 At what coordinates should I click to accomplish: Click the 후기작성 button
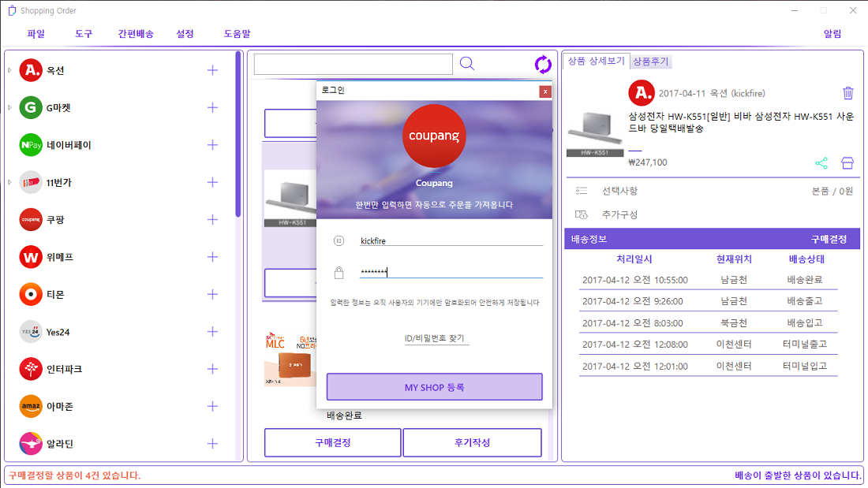click(x=472, y=442)
